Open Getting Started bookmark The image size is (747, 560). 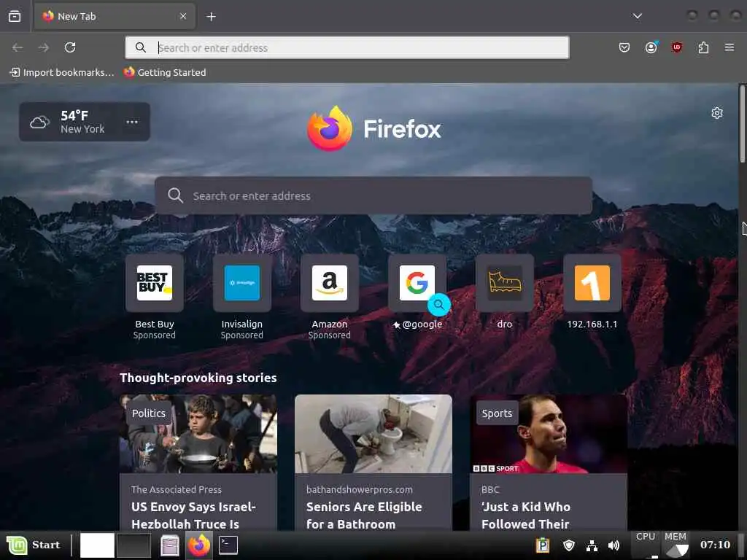pyautogui.click(x=165, y=72)
